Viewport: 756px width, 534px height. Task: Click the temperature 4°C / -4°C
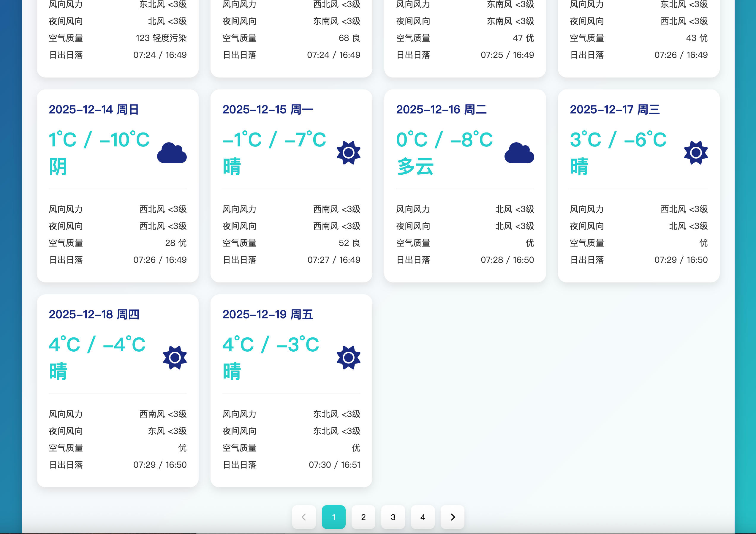[x=97, y=344]
